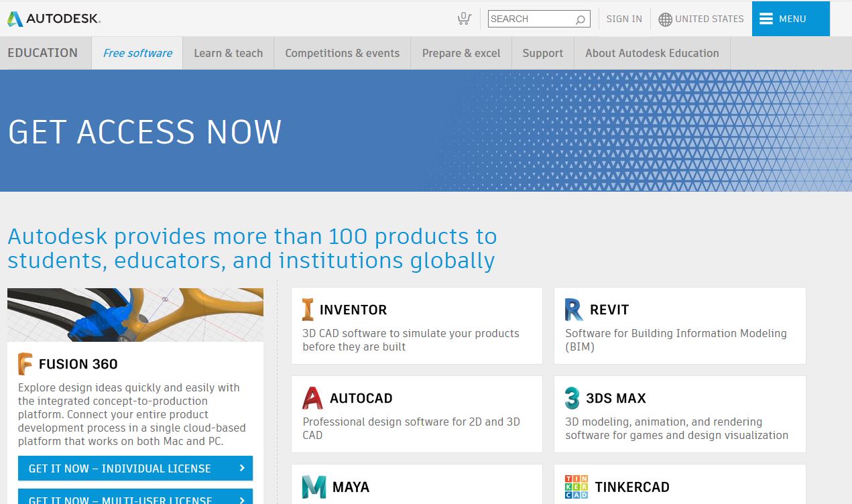Click the Autodesk logo
This screenshot has width=852, height=504.
(54, 19)
